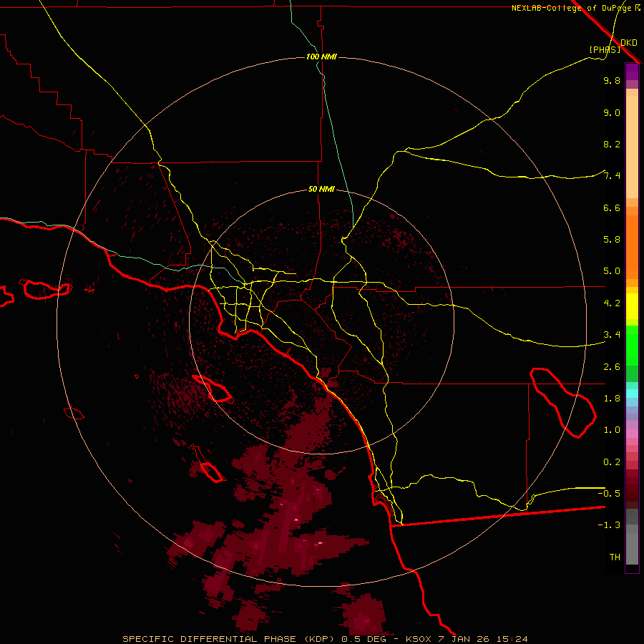This screenshot has width=644, height=644.
Task: Pick the cyan band of the color bar
Action: [632, 394]
